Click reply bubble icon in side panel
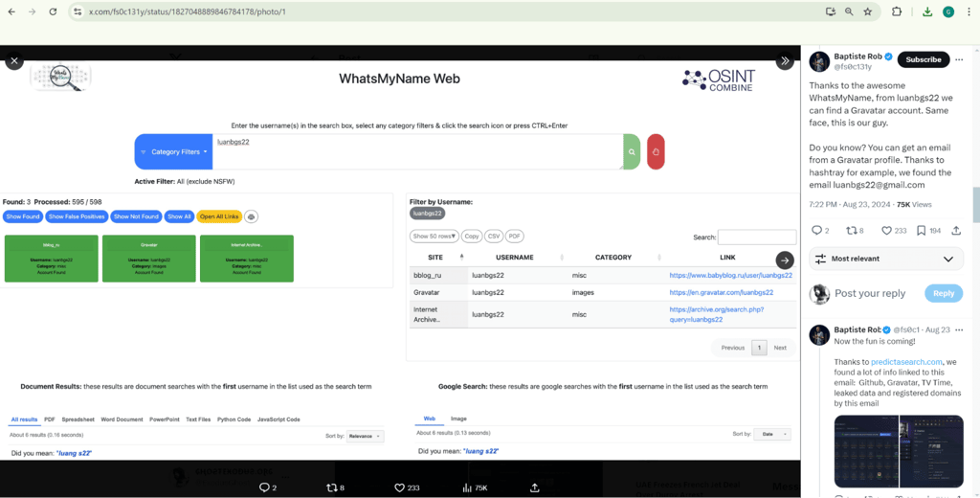The image size is (980, 498). point(816,230)
